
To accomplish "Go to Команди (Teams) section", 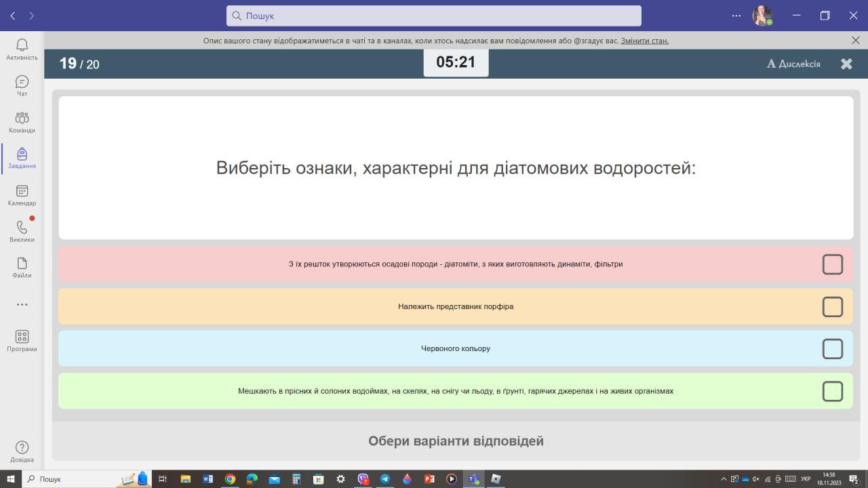I will [22, 123].
